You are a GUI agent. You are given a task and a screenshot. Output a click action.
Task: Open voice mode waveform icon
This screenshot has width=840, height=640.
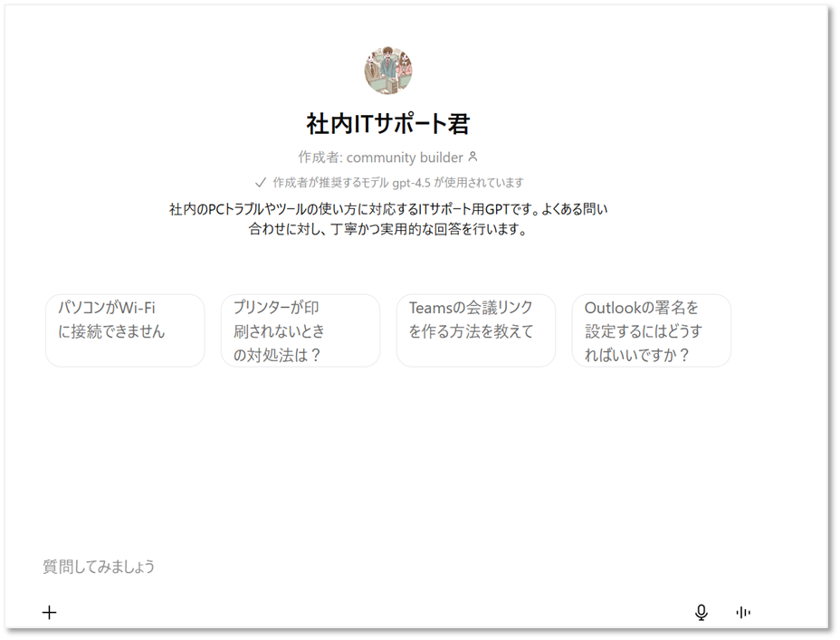point(743,612)
